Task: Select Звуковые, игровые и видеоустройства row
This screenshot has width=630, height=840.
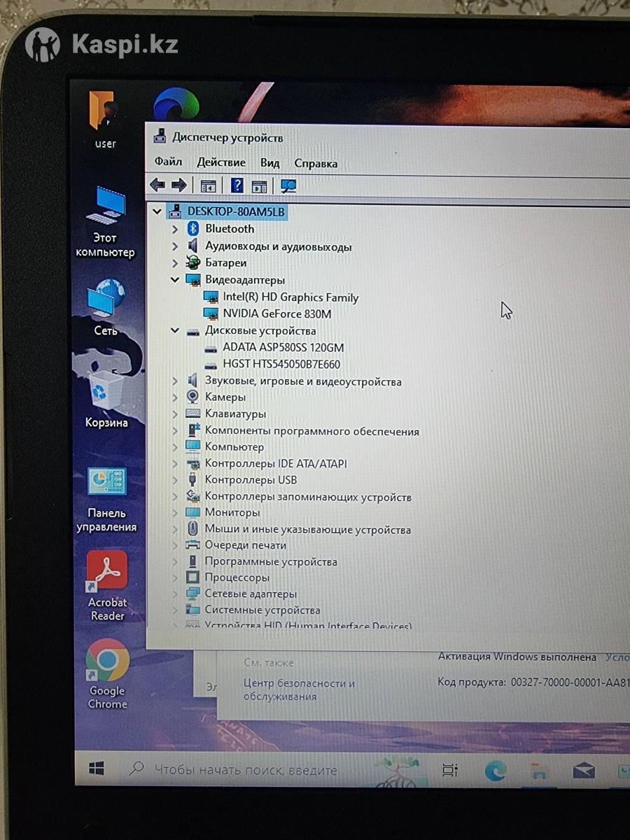Action: coord(303,381)
